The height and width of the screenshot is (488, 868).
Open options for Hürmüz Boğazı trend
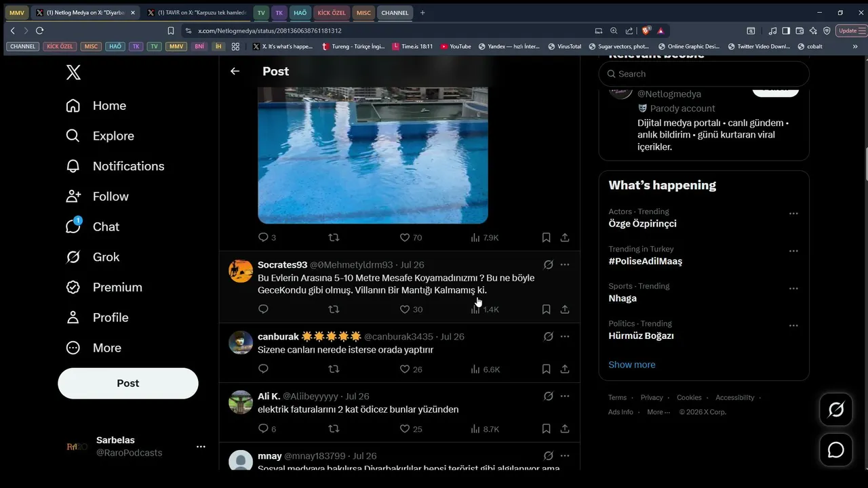tap(793, 325)
